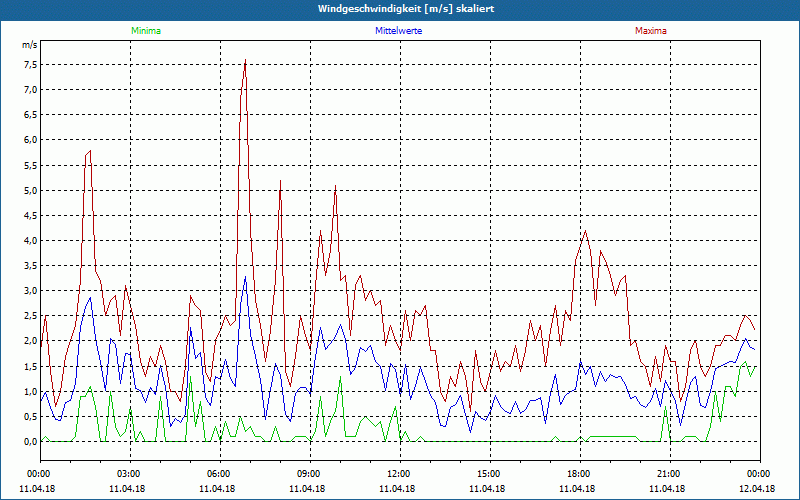Click the 0,0 y-axis value
Viewport: 800px width, 500px height.
tap(31, 442)
